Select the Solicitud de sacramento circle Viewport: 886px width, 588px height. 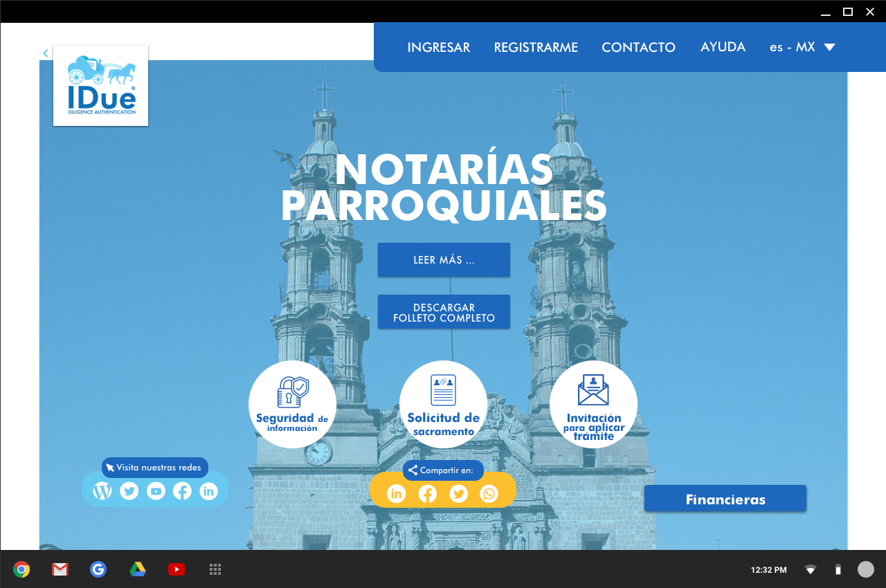pyautogui.click(x=443, y=404)
